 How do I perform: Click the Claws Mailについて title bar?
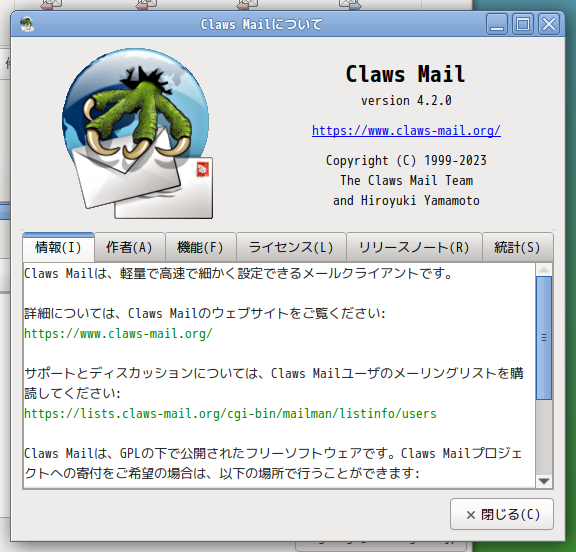[x=262, y=24]
